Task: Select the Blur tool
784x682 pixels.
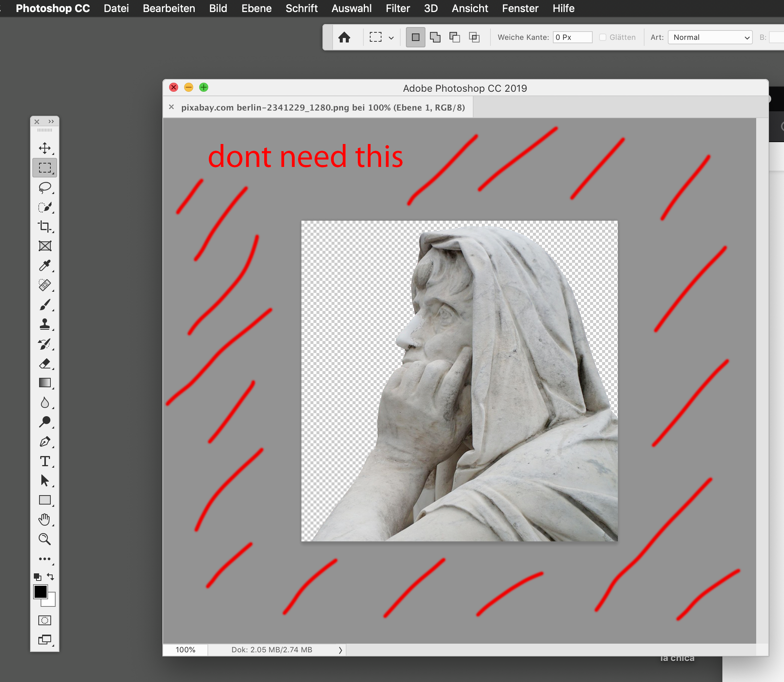Action: point(44,403)
